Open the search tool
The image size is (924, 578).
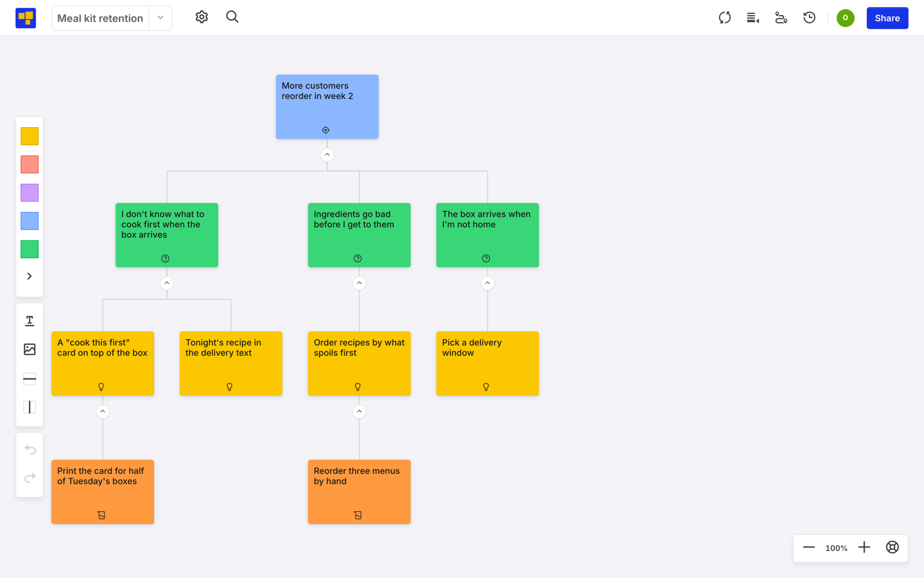click(232, 17)
